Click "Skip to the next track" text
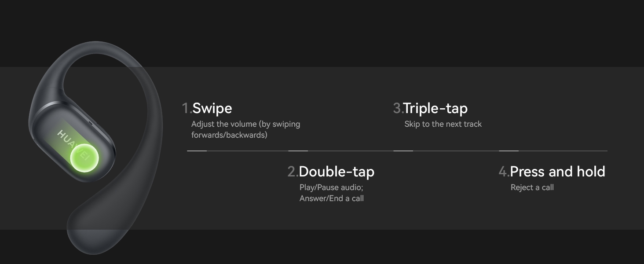Image resolution: width=644 pixels, height=264 pixels. click(443, 124)
